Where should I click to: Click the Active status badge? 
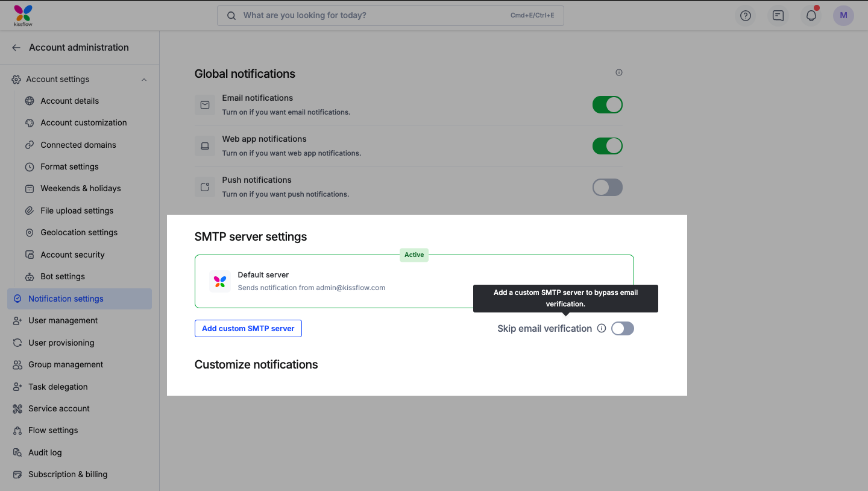point(414,255)
